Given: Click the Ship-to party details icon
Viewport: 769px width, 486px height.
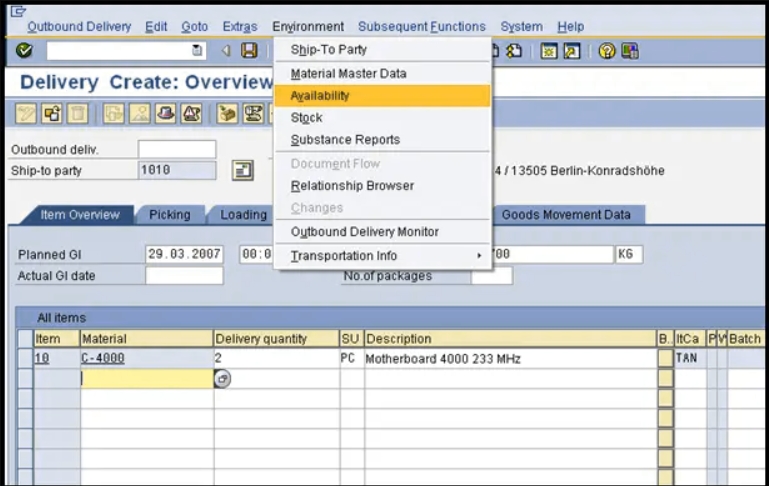Looking at the screenshot, I should (242, 170).
